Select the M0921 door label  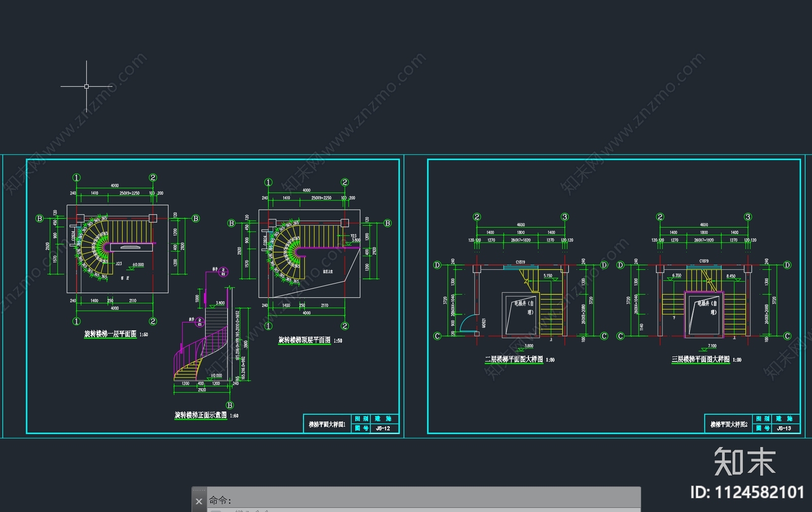pos(484,323)
